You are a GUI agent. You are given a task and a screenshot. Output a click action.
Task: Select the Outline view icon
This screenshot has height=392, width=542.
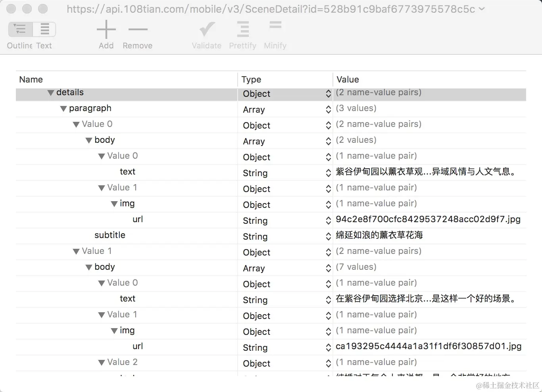coord(19,29)
